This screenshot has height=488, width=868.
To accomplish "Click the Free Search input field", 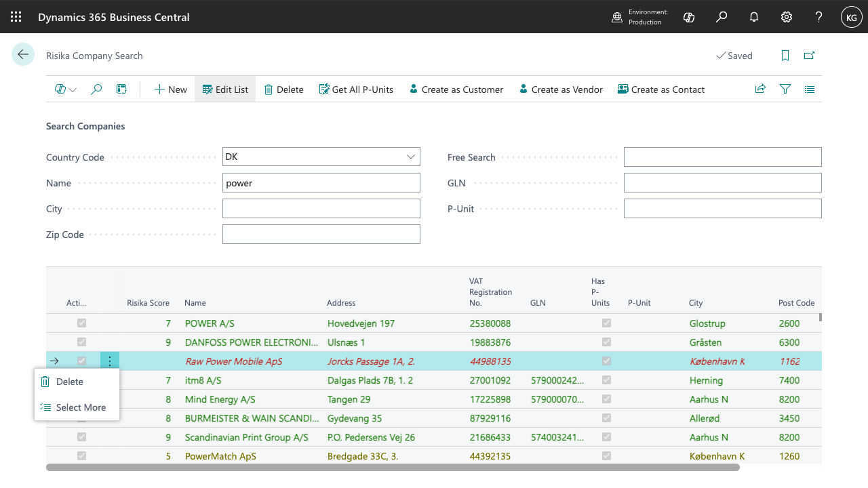I will [x=723, y=157].
